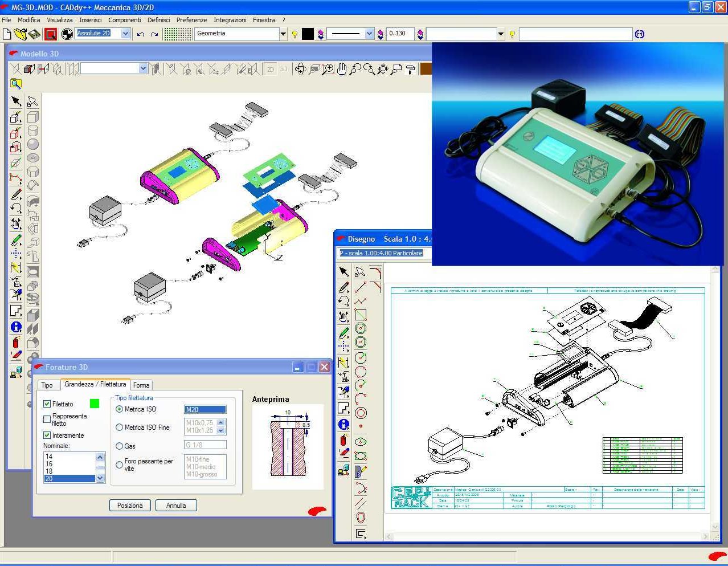
Task: Select the rectangle tool in Disegno toolbar
Action: click(x=360, y=315)
